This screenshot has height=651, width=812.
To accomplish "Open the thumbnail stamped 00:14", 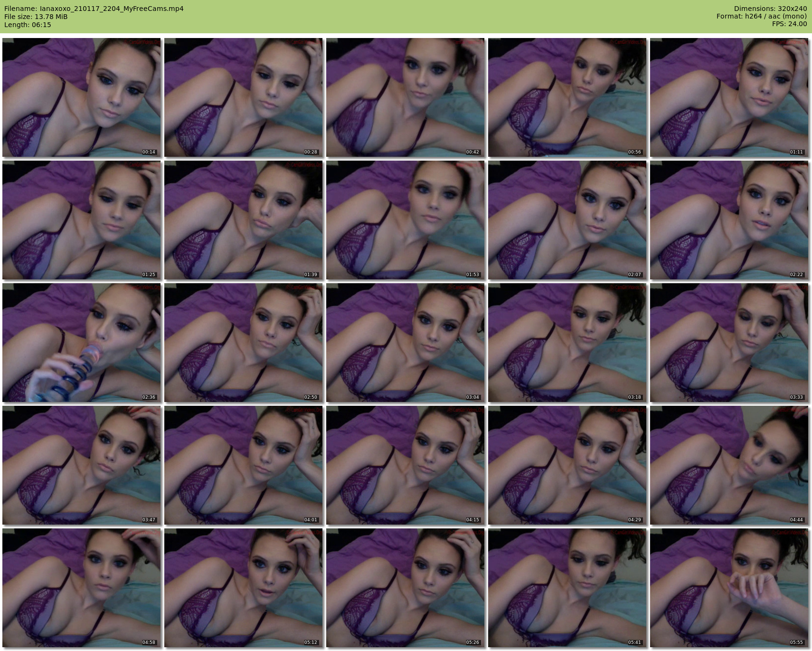I will pos(81,97).
